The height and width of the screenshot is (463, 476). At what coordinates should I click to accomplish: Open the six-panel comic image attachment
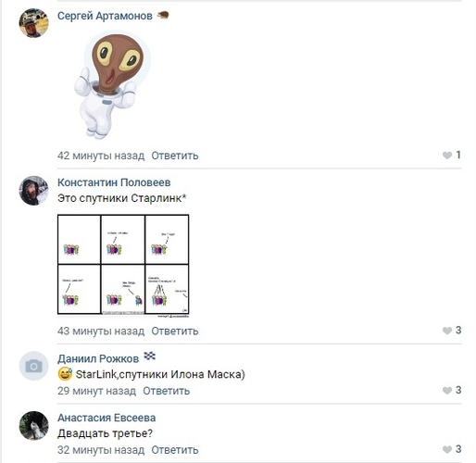(123, 266)
